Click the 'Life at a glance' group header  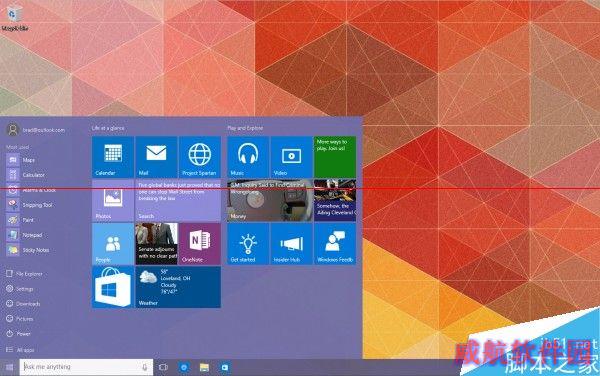coord(108,128)
